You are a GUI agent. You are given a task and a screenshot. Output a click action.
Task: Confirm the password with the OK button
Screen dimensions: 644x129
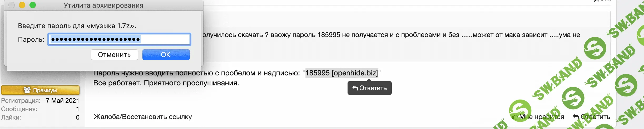(166, 55)
